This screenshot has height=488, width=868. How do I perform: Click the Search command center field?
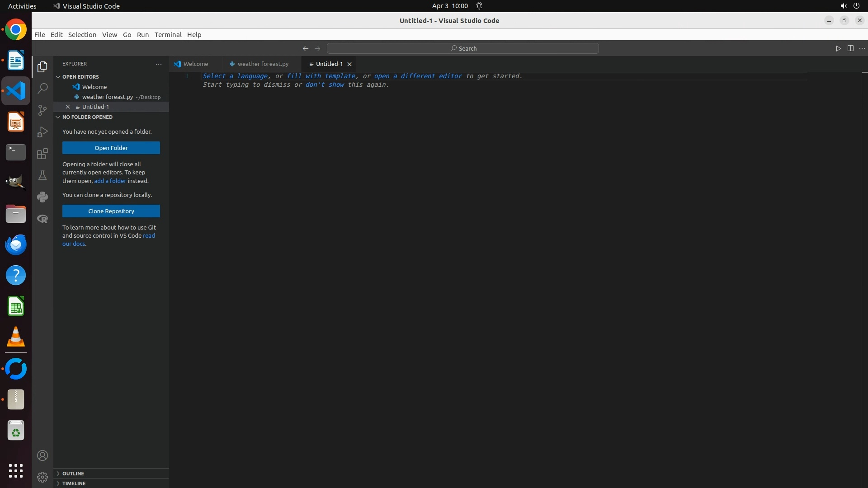(463, 48)
